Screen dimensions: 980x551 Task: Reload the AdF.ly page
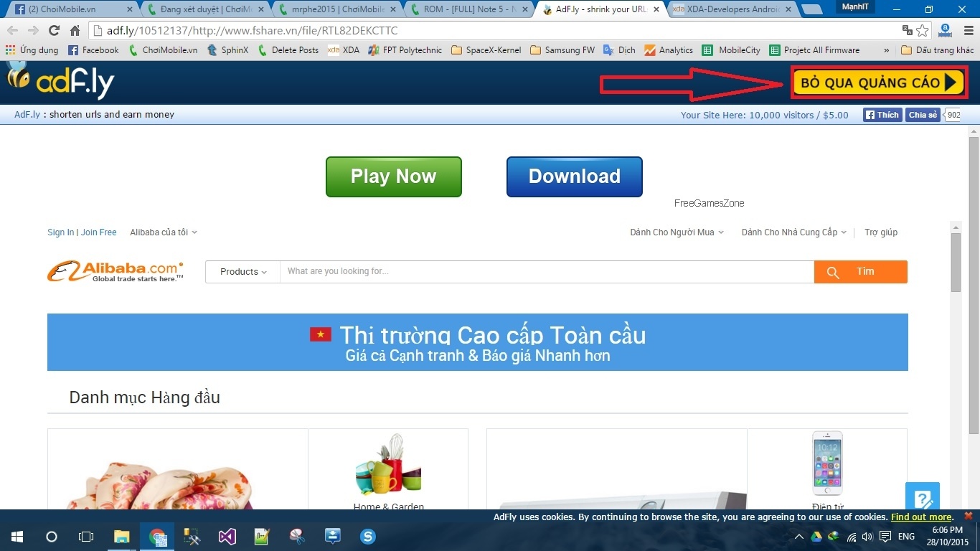coord(54,31)
